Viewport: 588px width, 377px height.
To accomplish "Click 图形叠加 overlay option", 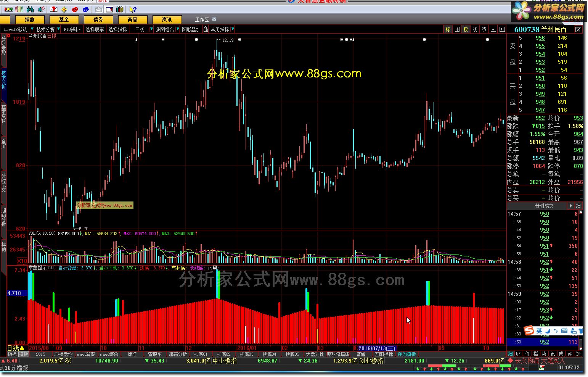I will (191, 29).
